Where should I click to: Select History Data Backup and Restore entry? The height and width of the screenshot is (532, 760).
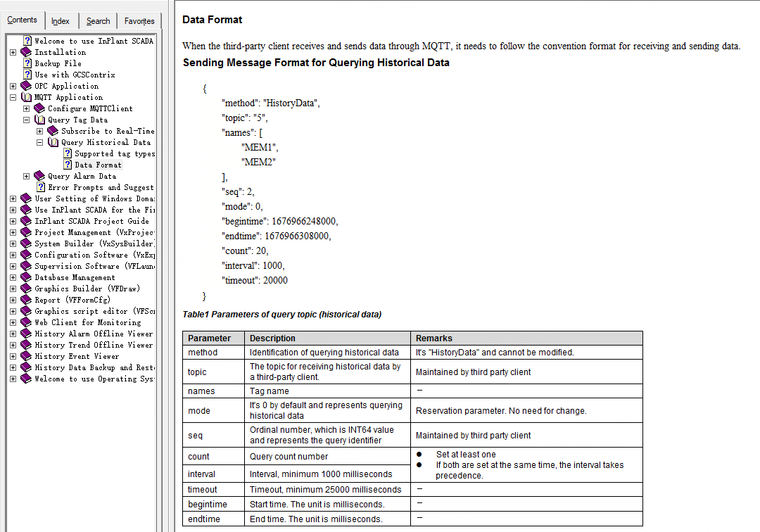95,367
